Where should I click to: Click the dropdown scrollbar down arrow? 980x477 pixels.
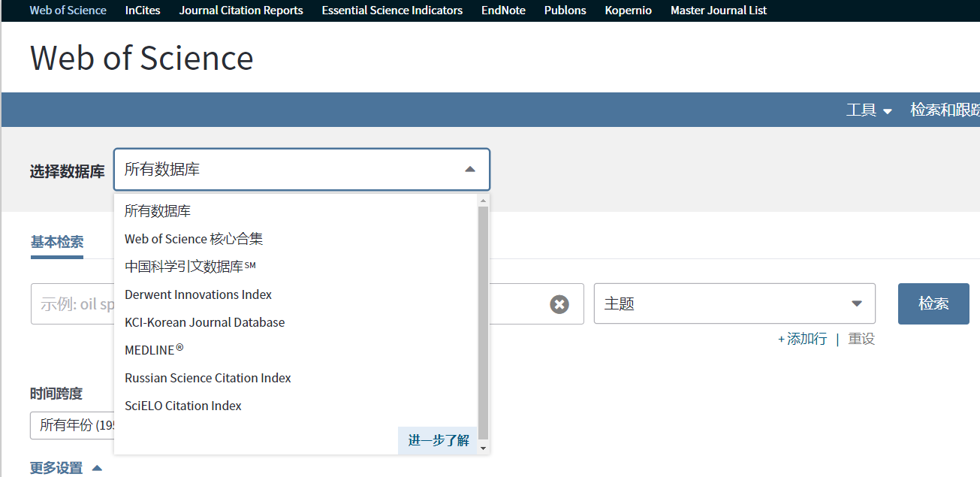click(484, 448)
